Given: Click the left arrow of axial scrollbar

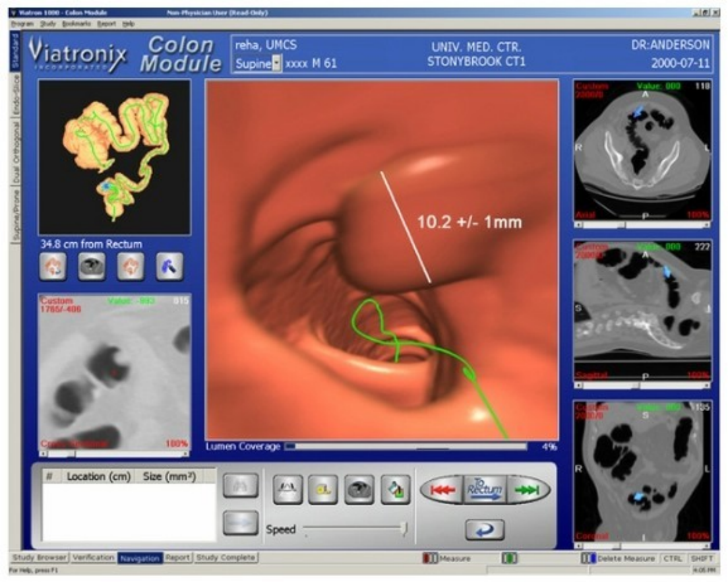Looking at the screenshot, I should [x=578, y=225].
